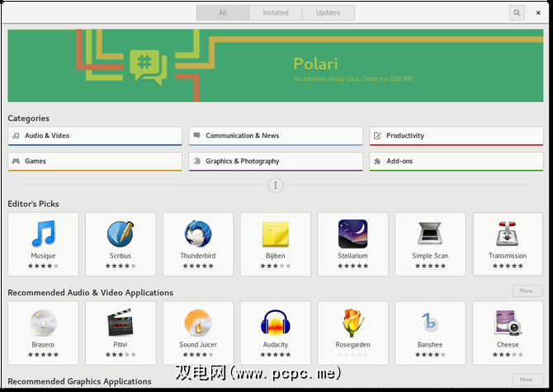The image size is (553, 392).
Task: Open the Thunderbird app icon
Action: coord(198,234)
